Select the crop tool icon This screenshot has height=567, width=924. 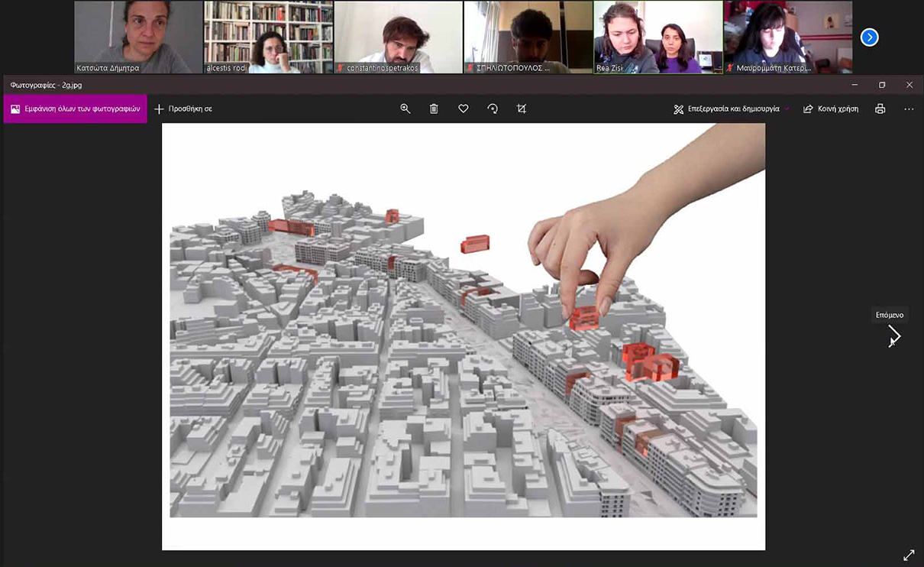pyautogui.click(x=522, y=109)
